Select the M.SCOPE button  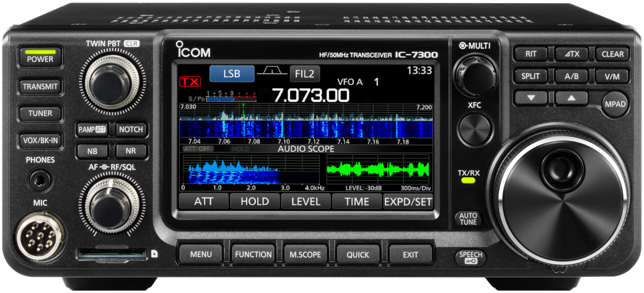(x=305, y=255)
